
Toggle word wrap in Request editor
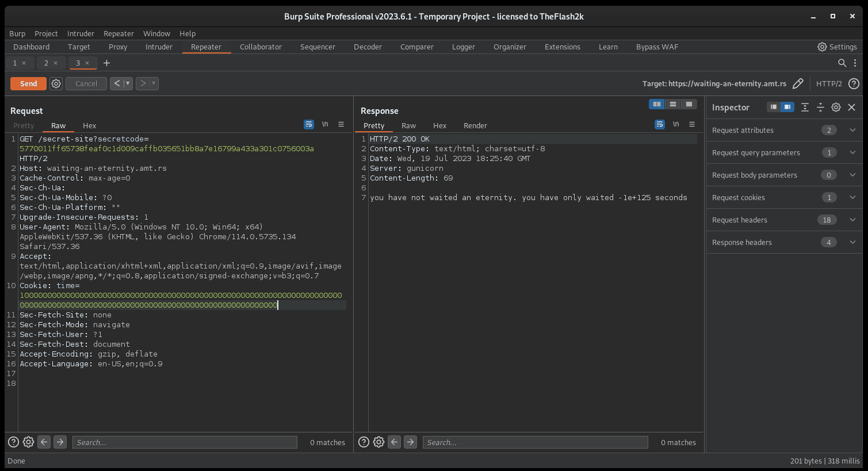click(x=309, y=124)
